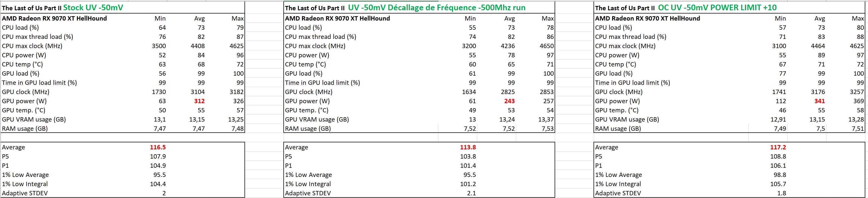Select GPU clock average value 3104
The image size is (868, 198).
pyautogui.click(x=198, y=92)
